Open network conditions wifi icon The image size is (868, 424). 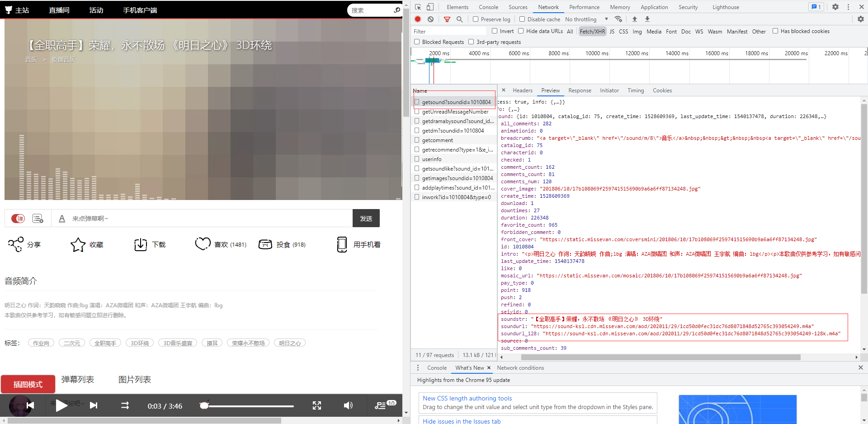coord(618,19)
